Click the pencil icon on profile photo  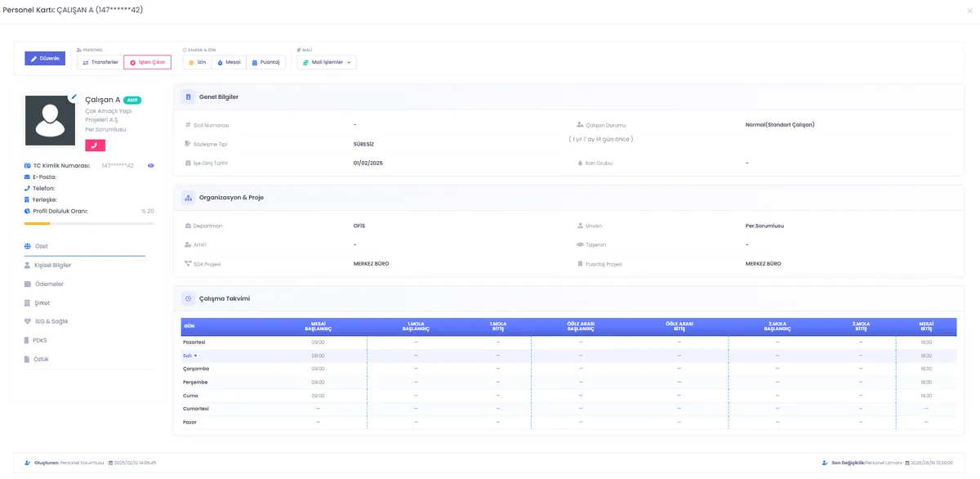tap(73, 96)
